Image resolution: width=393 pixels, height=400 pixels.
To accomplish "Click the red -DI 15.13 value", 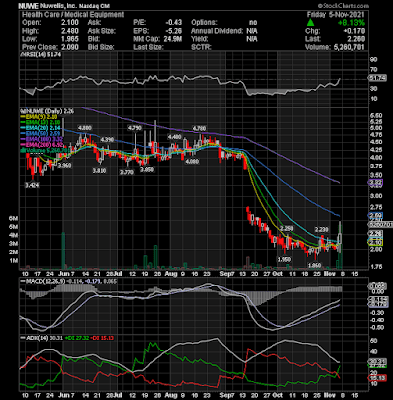I will tap(103, 338).
